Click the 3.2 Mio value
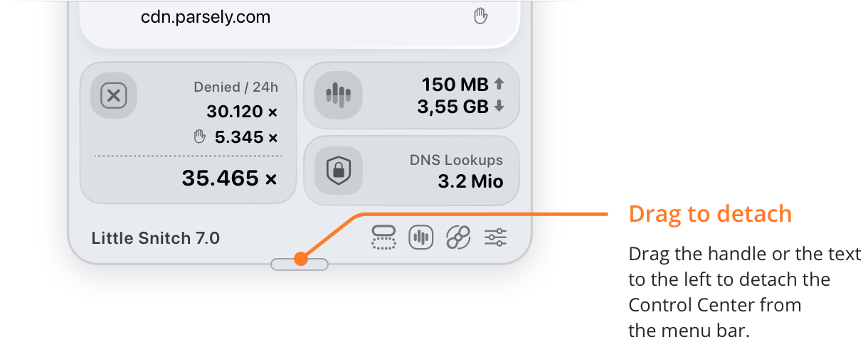868x364 pixels. [470, 181]
